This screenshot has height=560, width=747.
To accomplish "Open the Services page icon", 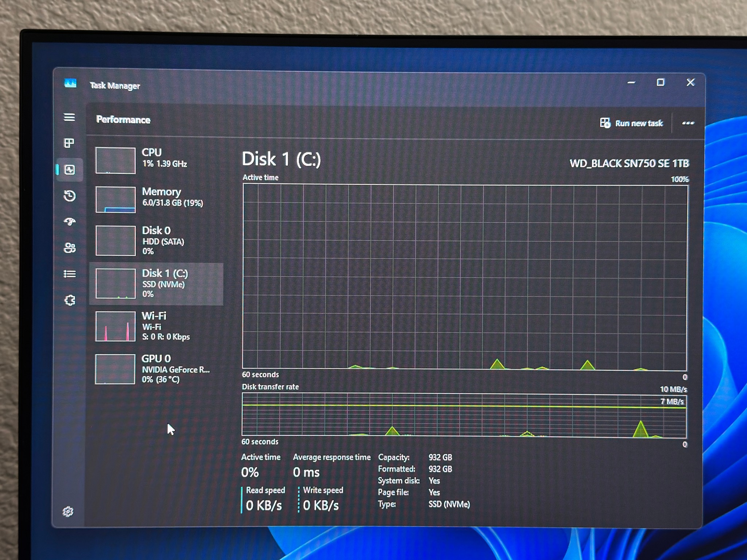I will (x=70, y=300).
